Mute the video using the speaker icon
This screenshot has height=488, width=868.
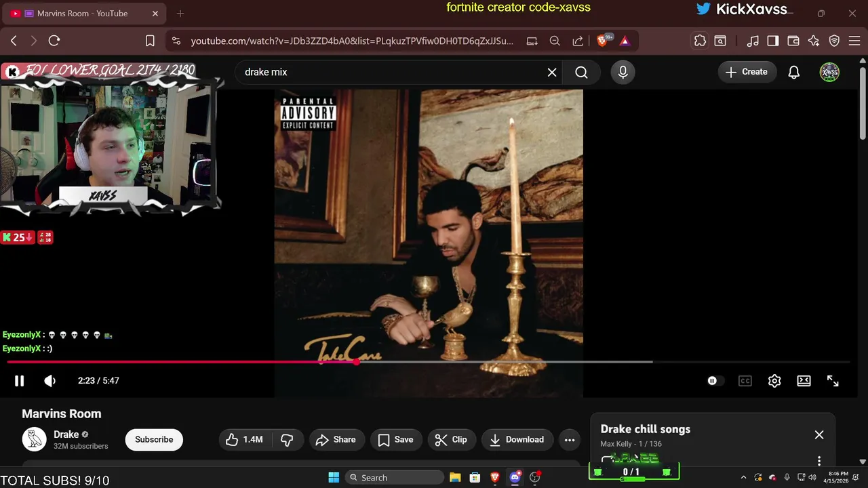point(50,381)
